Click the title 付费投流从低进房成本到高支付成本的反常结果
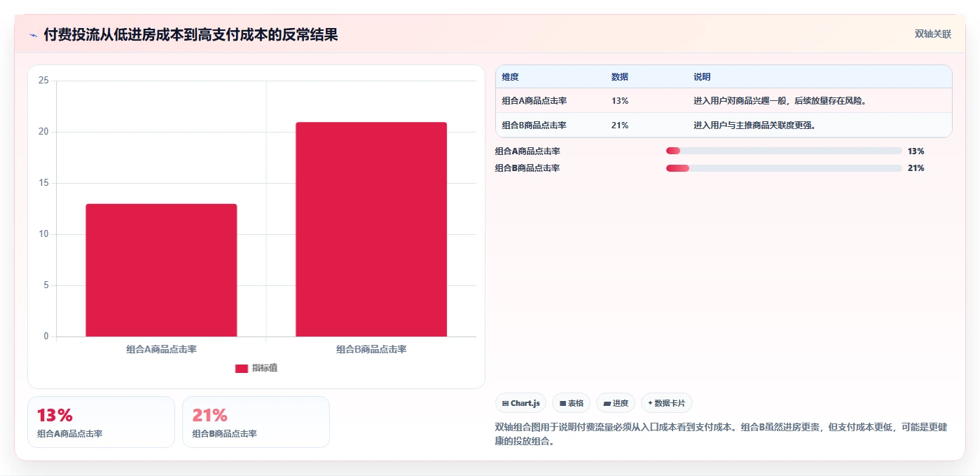 coord(191,34)
